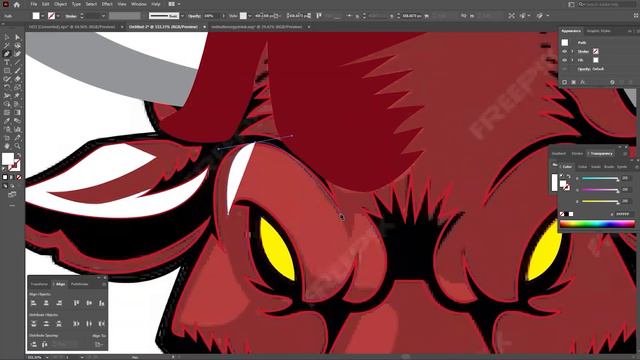The width and height of the screenshot is (640, 360).
Task: Swap fill and stroke arrow in toolbar
Action: pyautogui.click(x=18, y=155)
